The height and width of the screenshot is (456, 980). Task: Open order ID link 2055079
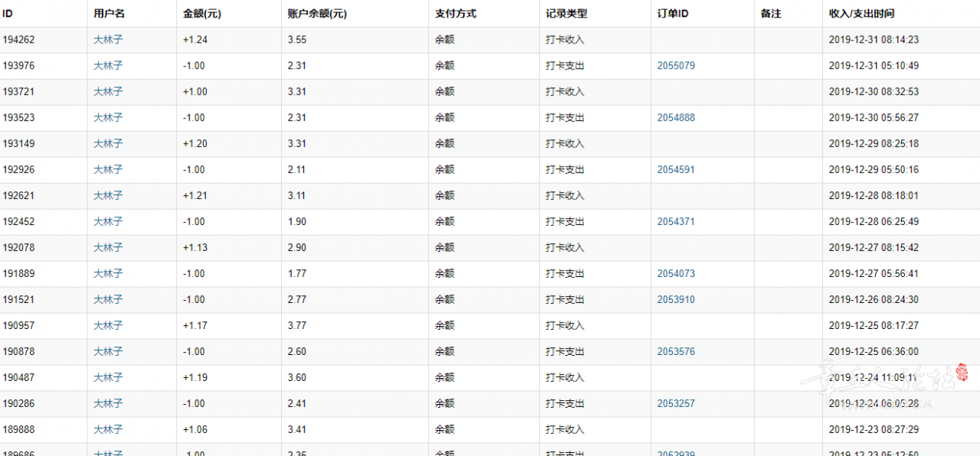(x=676, y=66)
